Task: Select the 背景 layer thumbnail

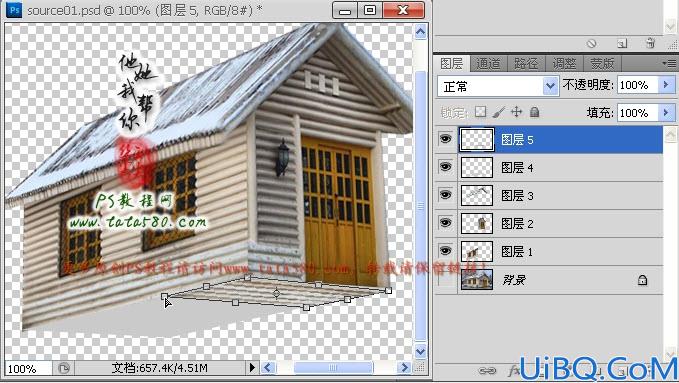Action: (476, 279)
